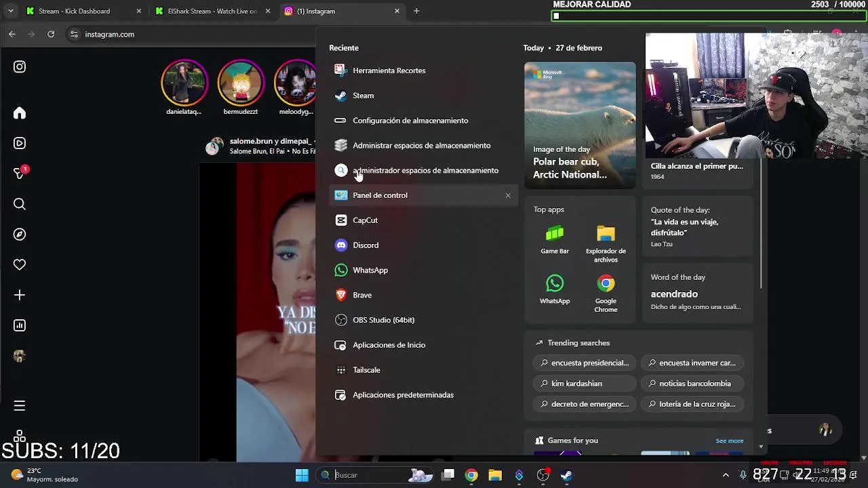Open File Explorer from the taskbar
868x488 pixels.
point(495,475)
